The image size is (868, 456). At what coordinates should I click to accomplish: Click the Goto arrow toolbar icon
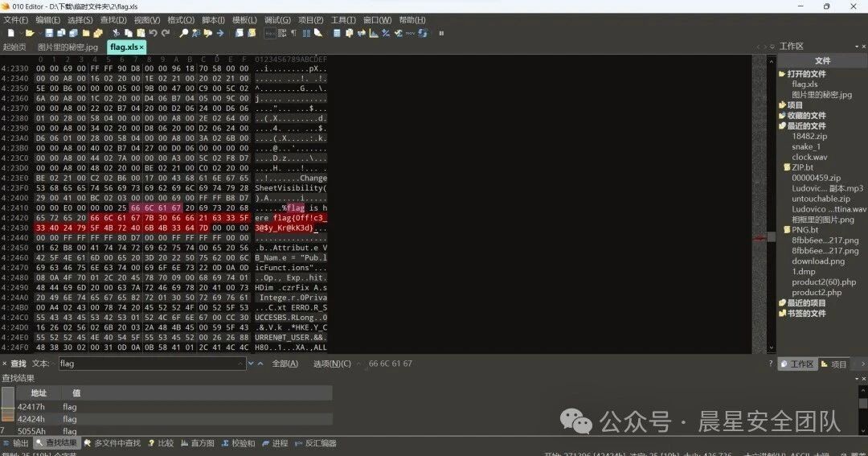(219, 33)
